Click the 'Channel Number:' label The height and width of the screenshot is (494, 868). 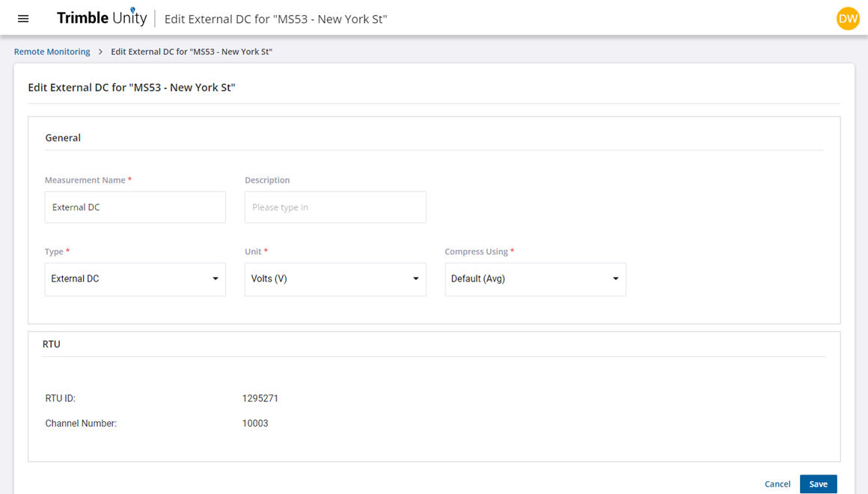pos(81,423)
